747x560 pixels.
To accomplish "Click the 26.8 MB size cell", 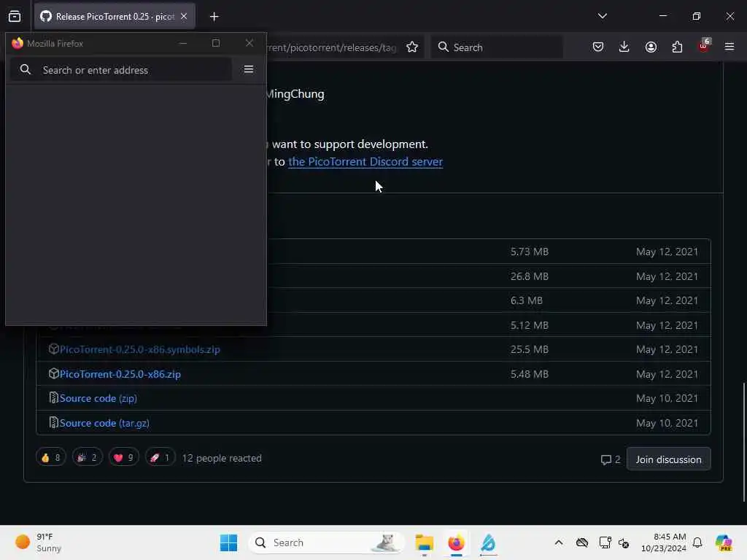I will tap(530, 276).
